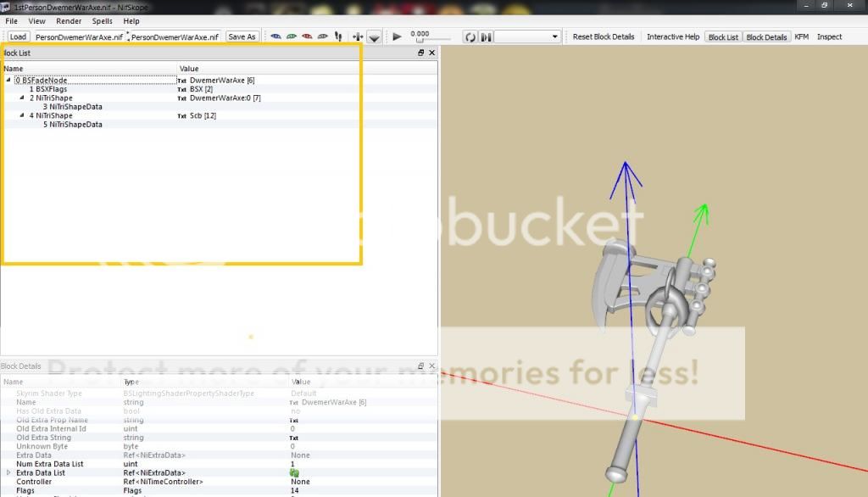Expand the Extra Data List row

click(8, 472)
